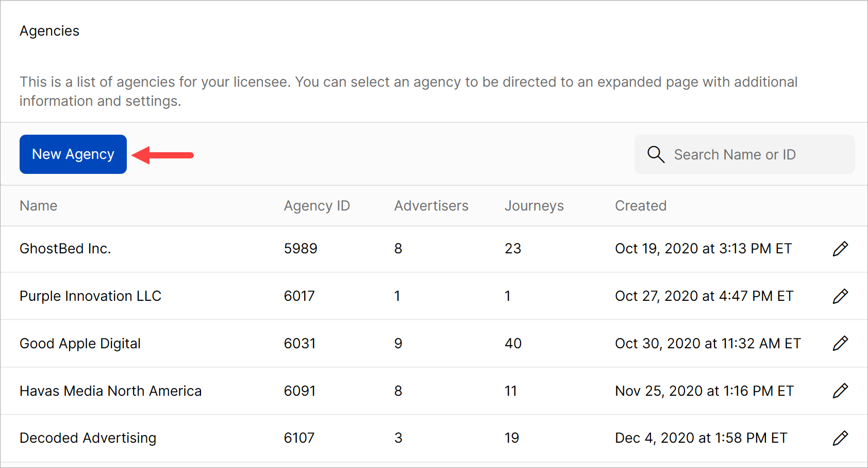
Task: Open Havas Media North America agency
Action: point(110,391)
